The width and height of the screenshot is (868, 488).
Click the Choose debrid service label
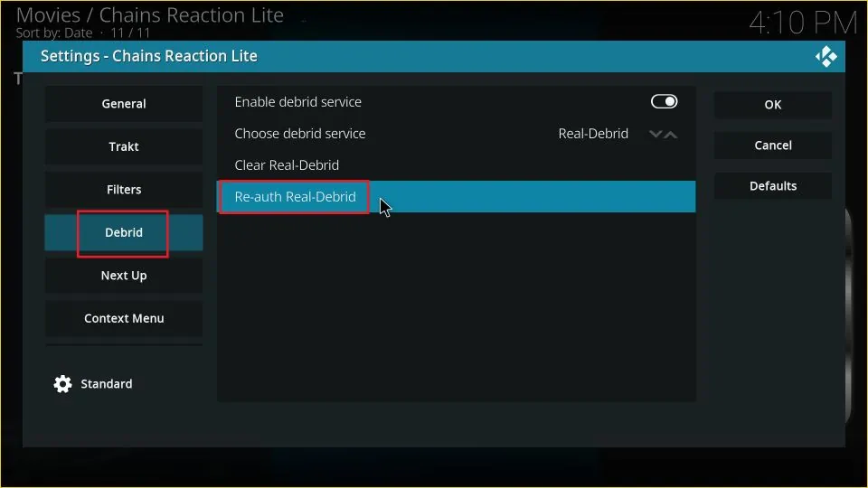point(300,134)
